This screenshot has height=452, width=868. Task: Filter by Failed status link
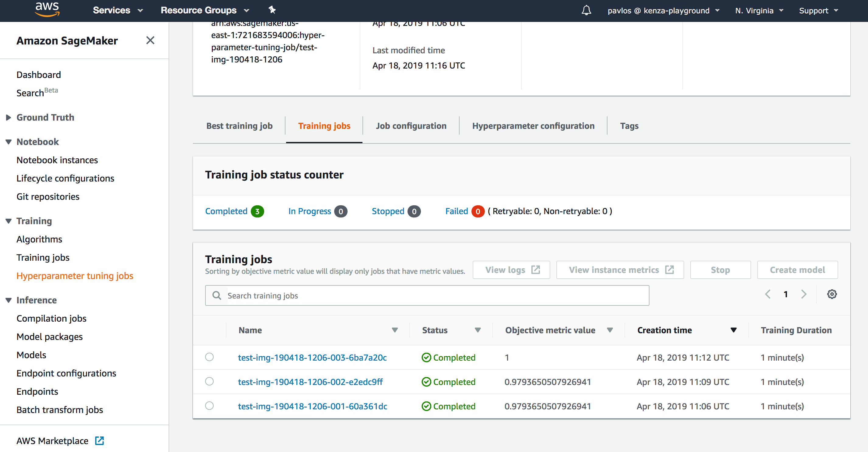(457, 211)
